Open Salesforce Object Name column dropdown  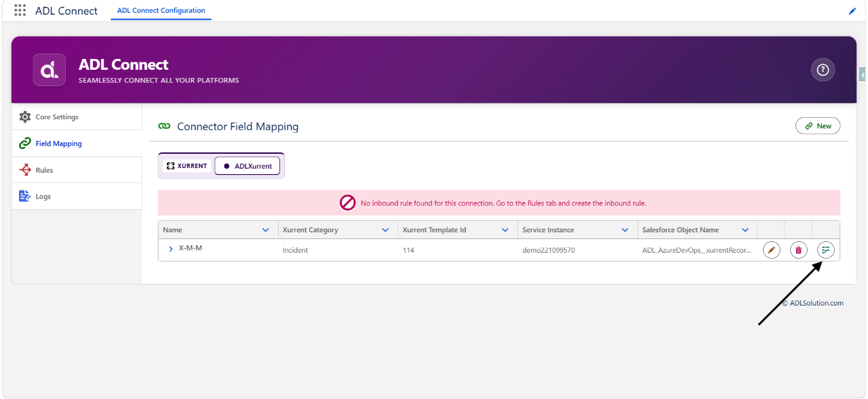tap(745, 230)
